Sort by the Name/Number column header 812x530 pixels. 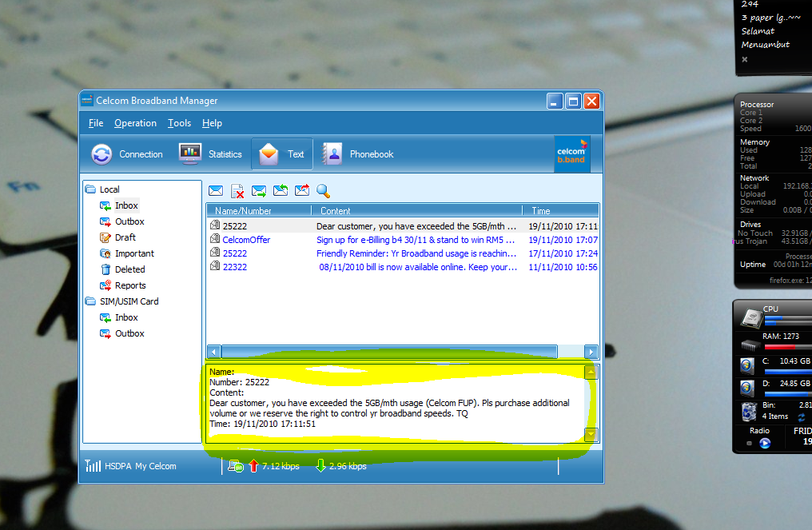259,210
